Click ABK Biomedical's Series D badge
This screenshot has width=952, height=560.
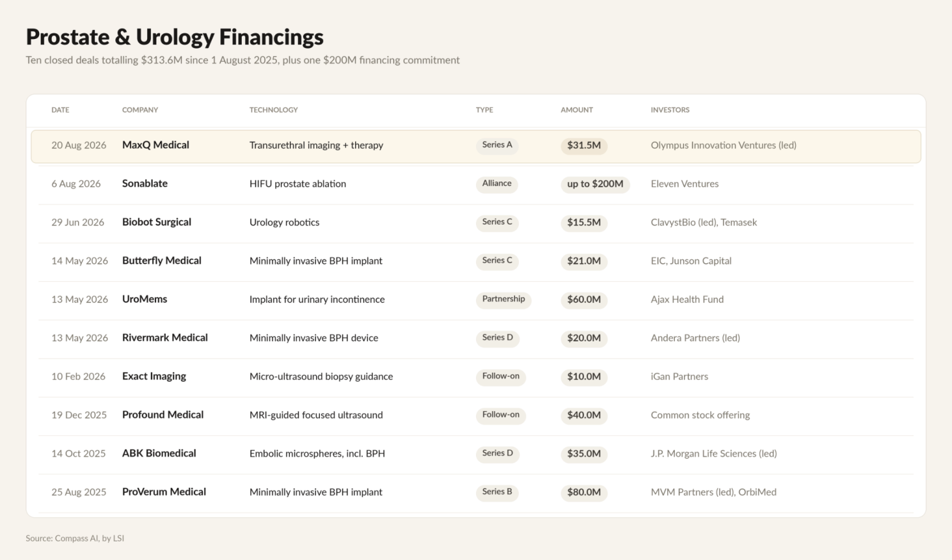tap(497, 453)
